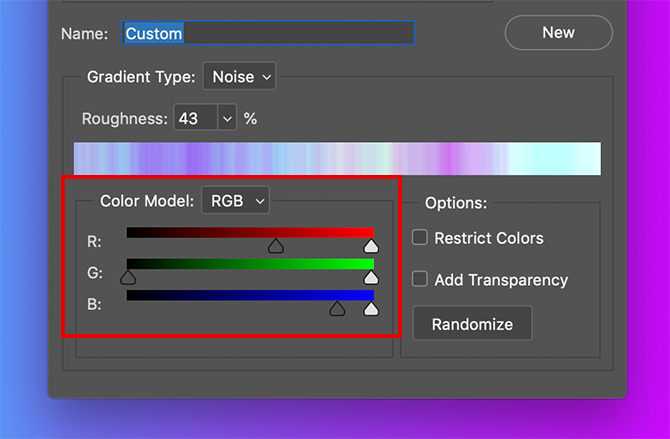Screen dimensions: 670x439
Task: Click the cyan end of the gradient preview
Action: [x=560, y=159]
